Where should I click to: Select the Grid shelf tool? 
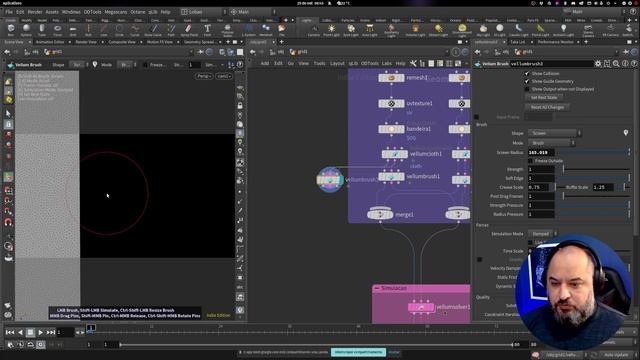[73, 29]
